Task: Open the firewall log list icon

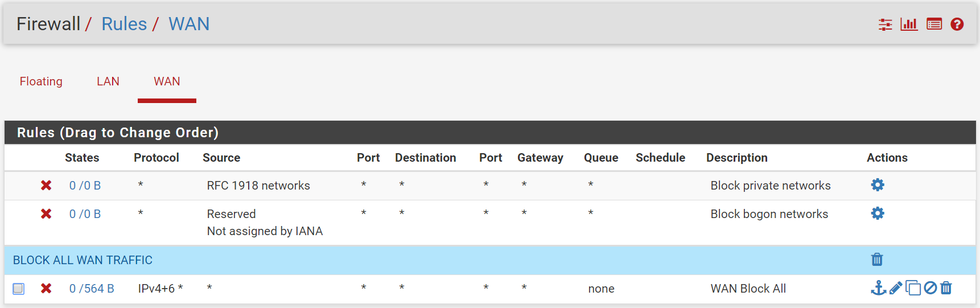Action: (934, 24)
